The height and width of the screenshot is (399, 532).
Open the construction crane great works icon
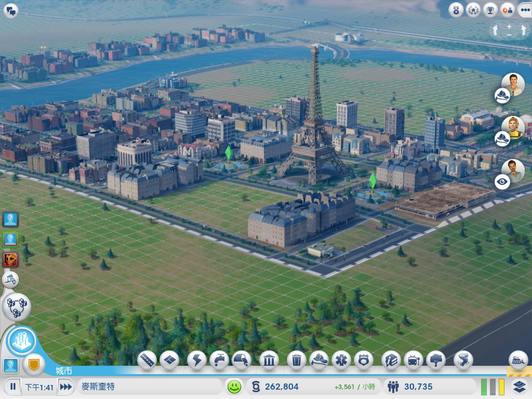point(10,280)
